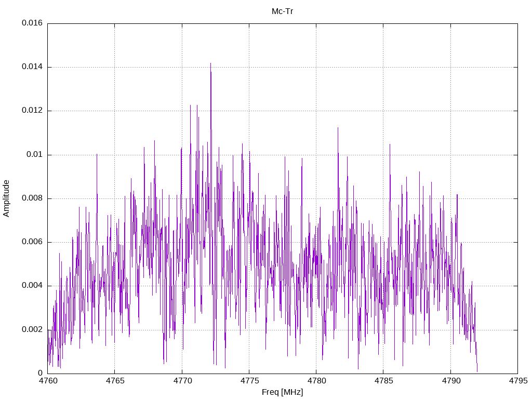Click the x-axis tick label 4765
The height and width of the screenshot is (399, 532).
coord(115,381)
